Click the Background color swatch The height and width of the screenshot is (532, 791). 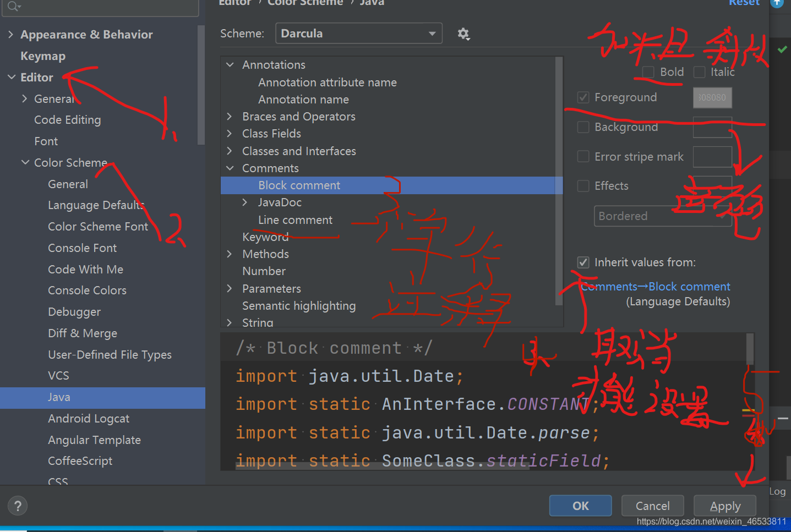click(x=712, y=127)
